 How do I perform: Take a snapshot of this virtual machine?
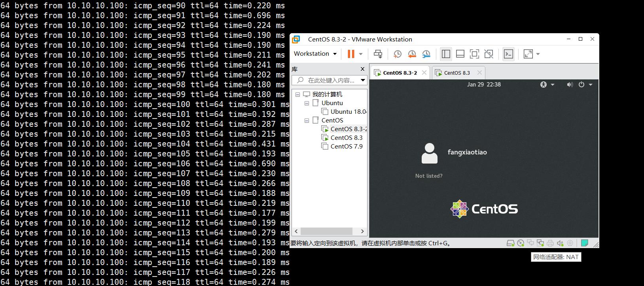[x=397, y=54]
